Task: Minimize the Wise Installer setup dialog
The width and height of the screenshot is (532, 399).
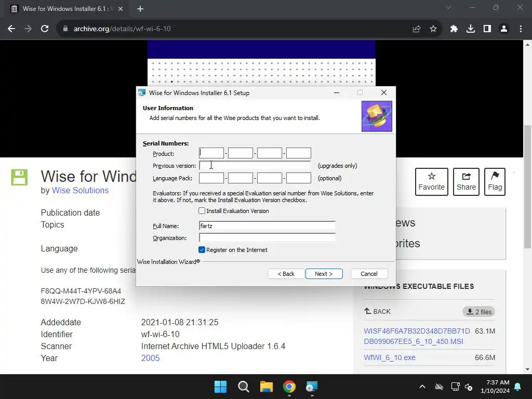Action: [x=337, y=92]
